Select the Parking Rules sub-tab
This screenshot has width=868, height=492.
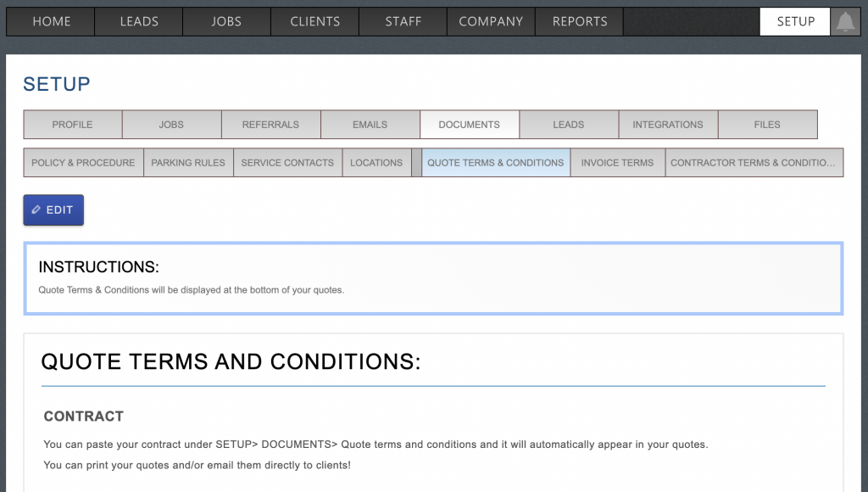[188, 163]
